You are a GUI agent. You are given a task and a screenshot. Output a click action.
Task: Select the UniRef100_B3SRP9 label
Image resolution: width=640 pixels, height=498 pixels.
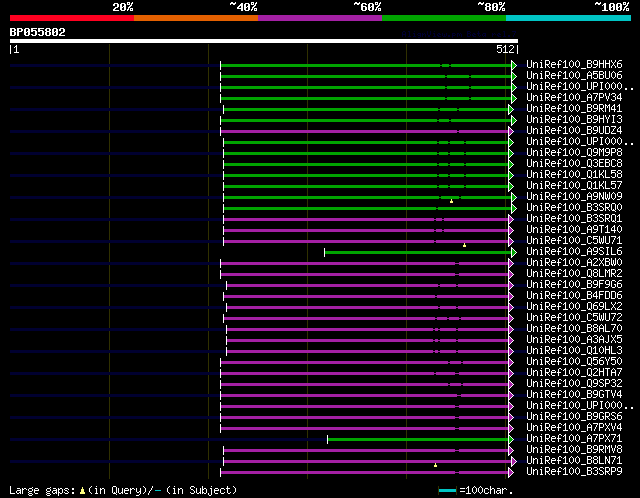[574, 472]
